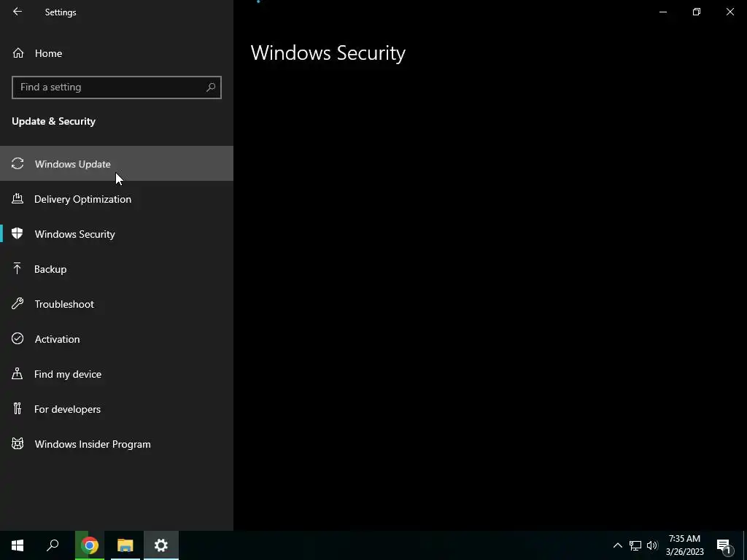Open Troubleshoot settings
The height and width of the screenshot is (560, 747).
click(x=117, y=304)
